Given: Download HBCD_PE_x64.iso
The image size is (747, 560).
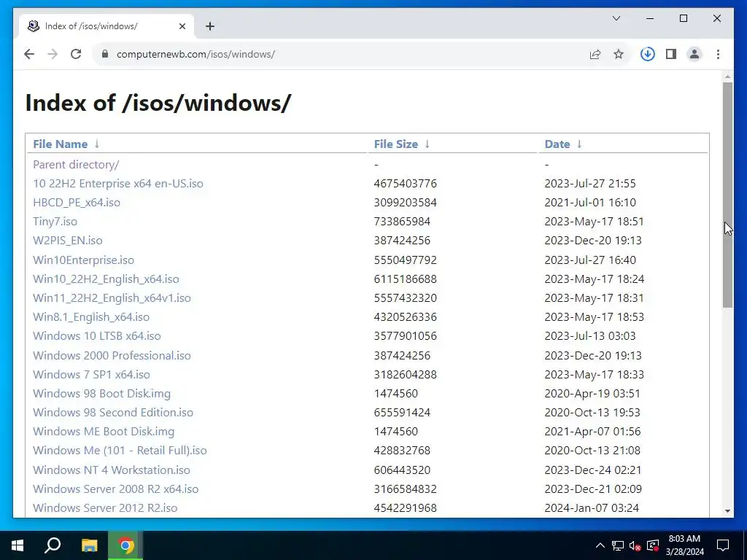Looking at the screenshot, I should tap(76, 203).
